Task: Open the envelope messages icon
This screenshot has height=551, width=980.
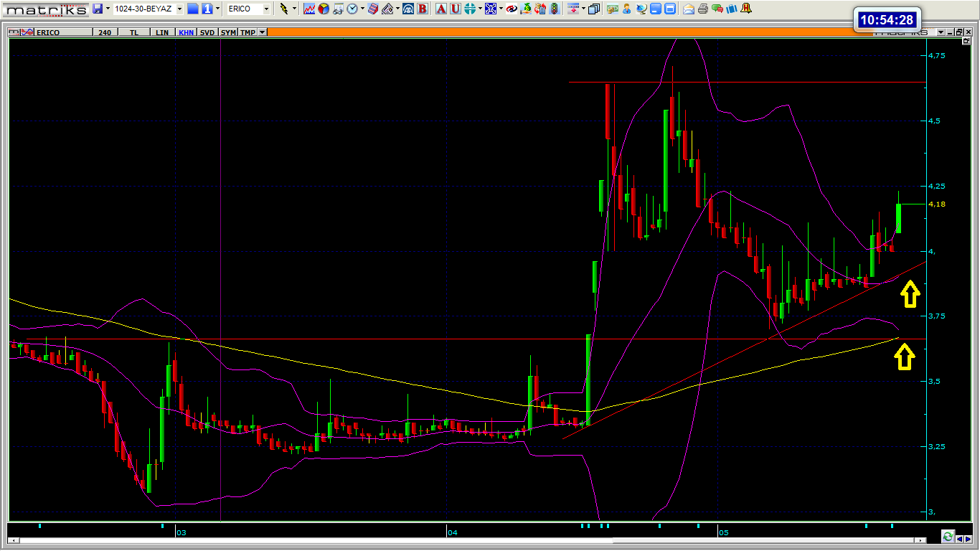Action: point(689,9)
